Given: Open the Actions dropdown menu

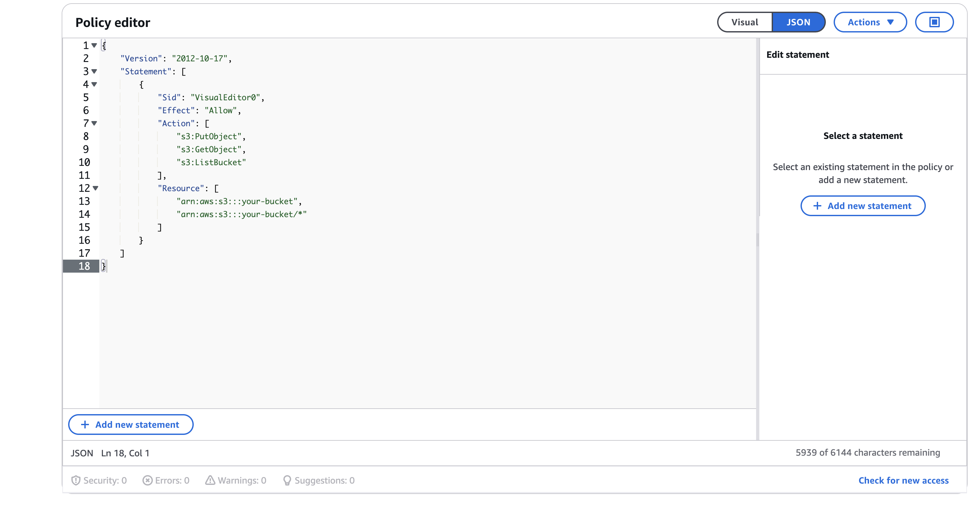Looking at the screenshot, I should point(870,22).
